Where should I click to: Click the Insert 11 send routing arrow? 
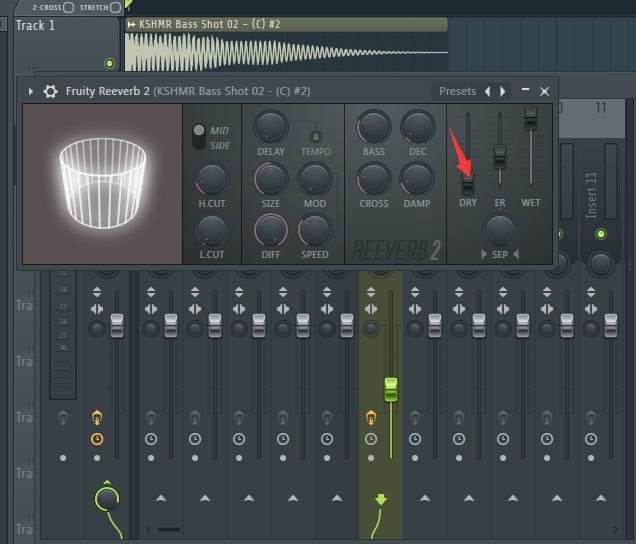[x=601, y=498]
